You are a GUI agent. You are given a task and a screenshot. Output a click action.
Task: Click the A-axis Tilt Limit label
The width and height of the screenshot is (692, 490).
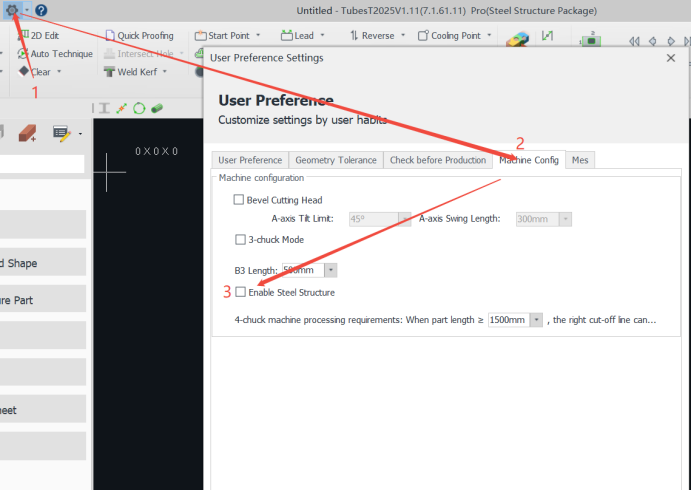tap(302, 219)
